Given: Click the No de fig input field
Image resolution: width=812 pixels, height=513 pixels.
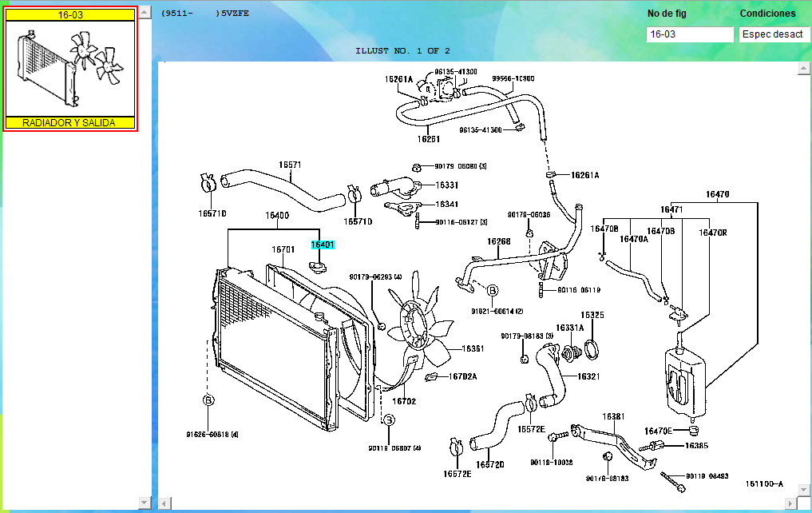Looking at the screenshot, I should tap(689, 34).
